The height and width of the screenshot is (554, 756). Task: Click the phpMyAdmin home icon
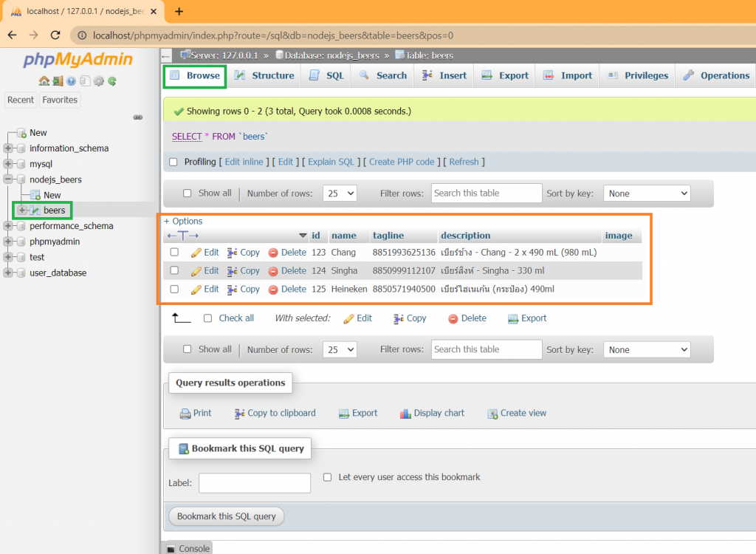[44, 81]
